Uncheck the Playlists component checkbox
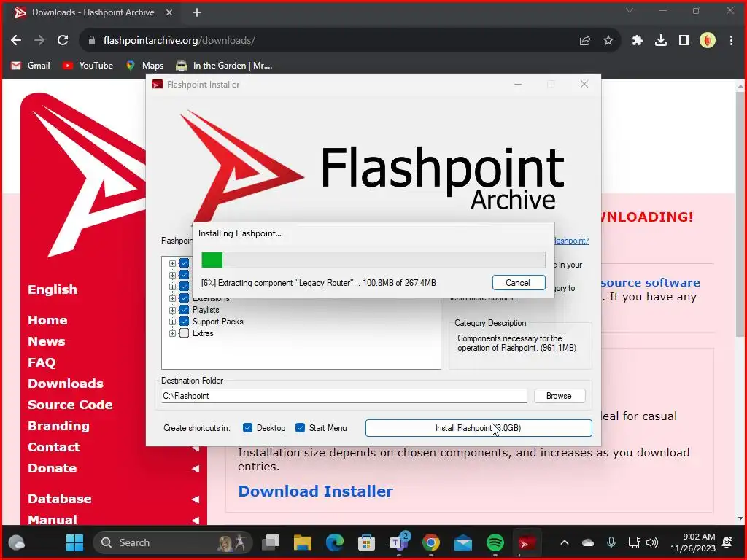Screen dimensions: 747x560 [185, 310]
